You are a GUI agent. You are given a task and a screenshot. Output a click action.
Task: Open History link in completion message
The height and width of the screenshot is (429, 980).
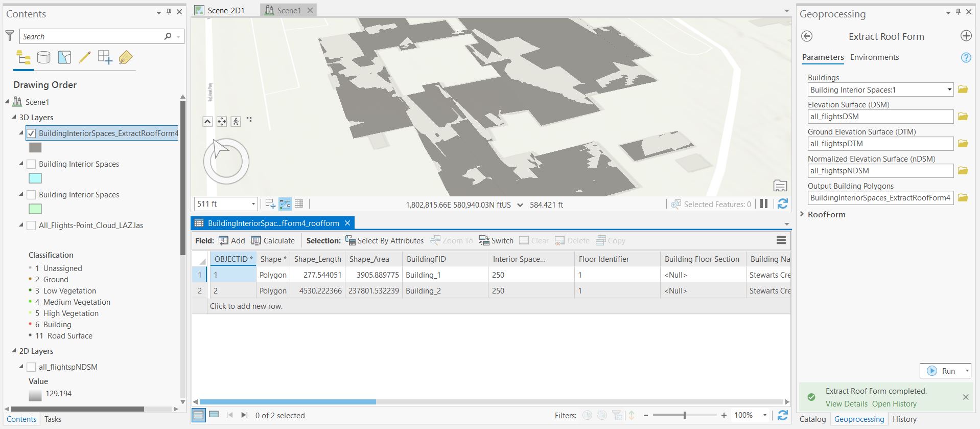point(894,403)
